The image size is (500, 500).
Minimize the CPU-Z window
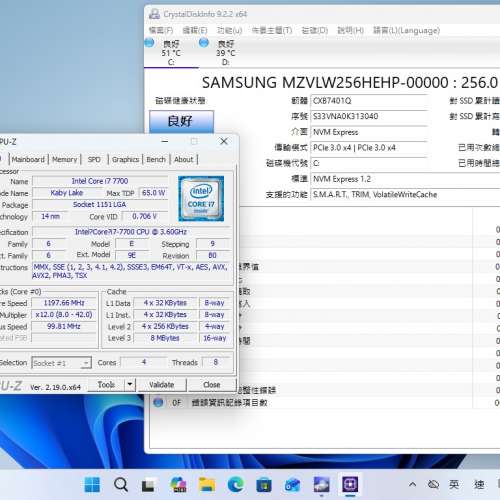pos(165,141)
